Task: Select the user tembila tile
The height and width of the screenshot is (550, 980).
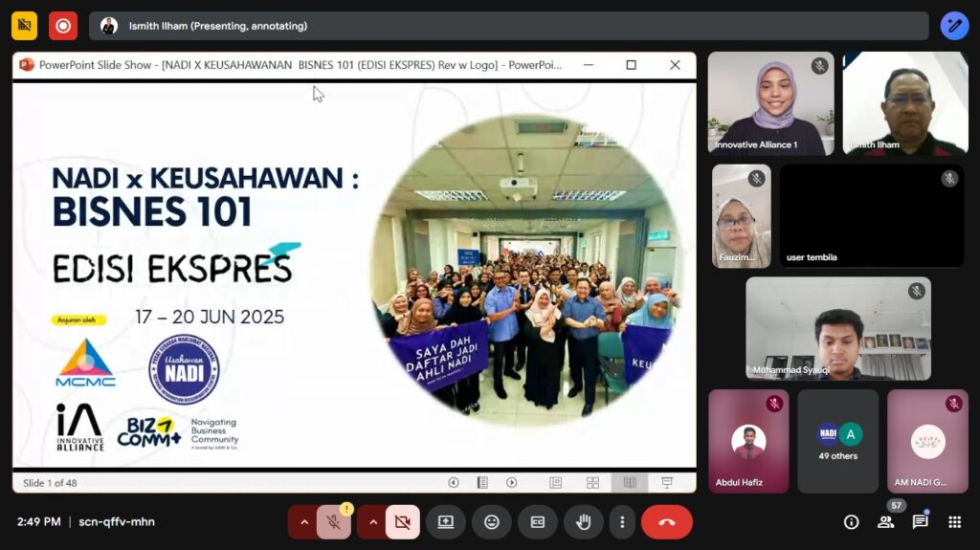Action: (x=872, y=216)
